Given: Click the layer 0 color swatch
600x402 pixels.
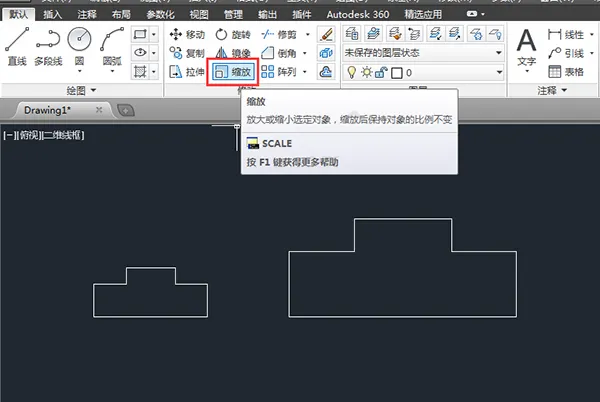Looking at the screenshot, I should tap(397, 73).
